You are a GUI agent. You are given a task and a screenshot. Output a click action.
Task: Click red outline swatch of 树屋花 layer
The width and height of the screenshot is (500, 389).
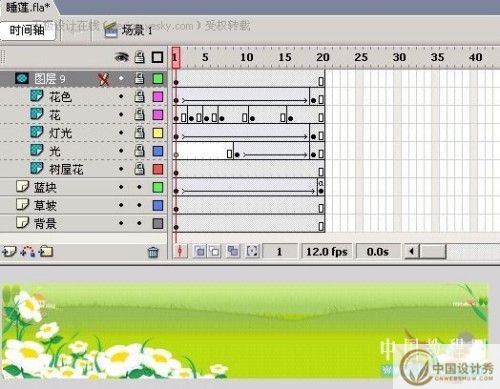point(158,169)
